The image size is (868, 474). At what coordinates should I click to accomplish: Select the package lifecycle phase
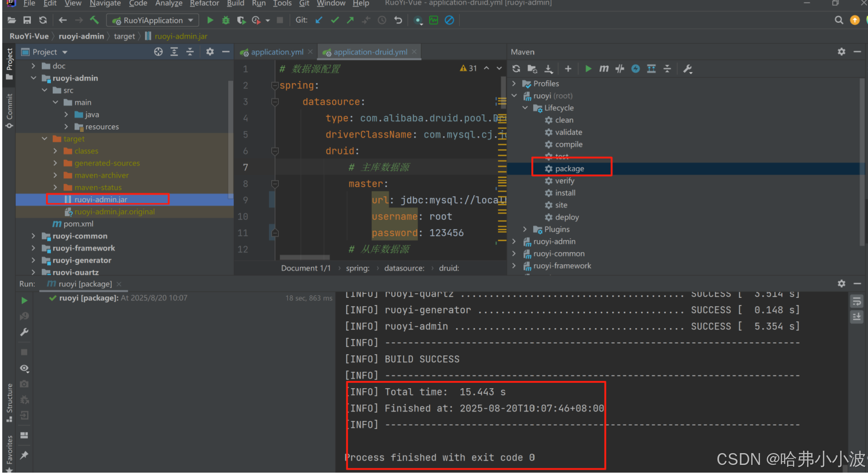(569, 168)
